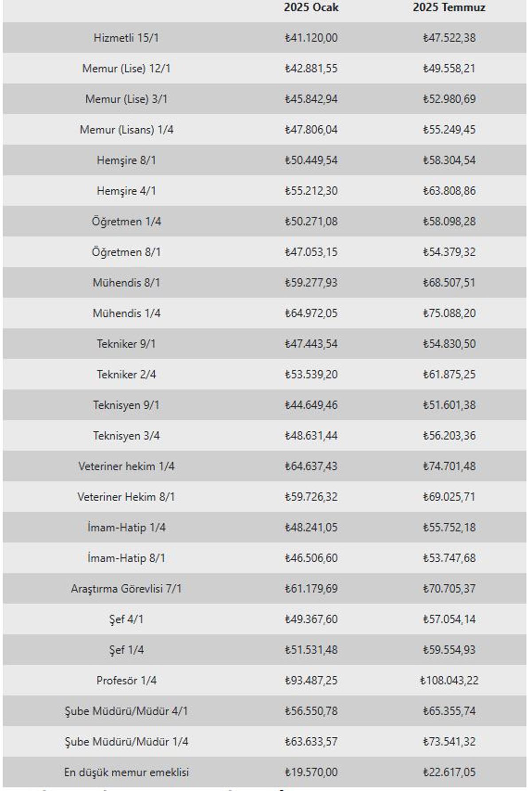Click the Tekniker 9/1 January value ₺47.443,54
Screen dimensions: 532x791
[311, 344]
